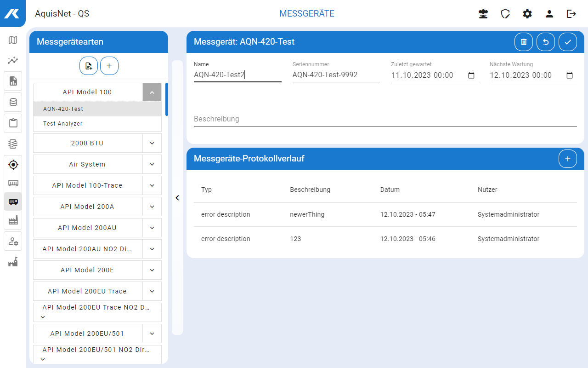Select AQN-420-Test device entry
This screenshot has width=588, height=368.
tap(63, 109)
